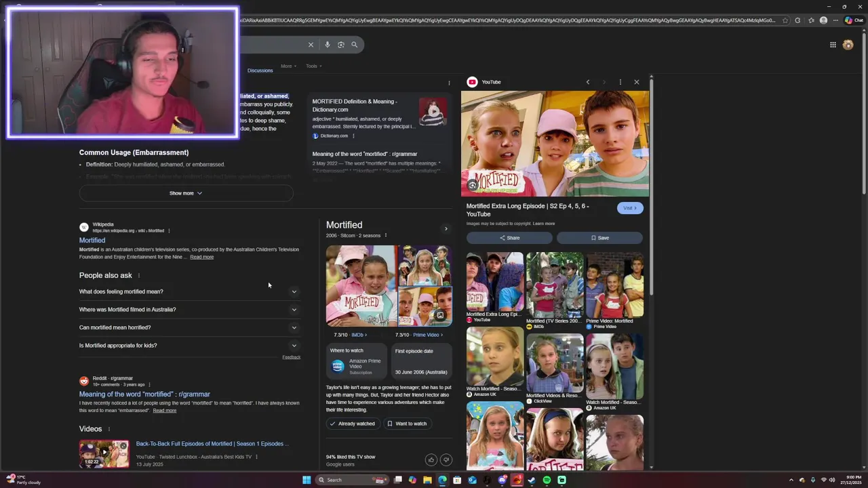Open Spotify from the taskbar
The width and height of the screenshot is (868, 488).
(547, 480)
